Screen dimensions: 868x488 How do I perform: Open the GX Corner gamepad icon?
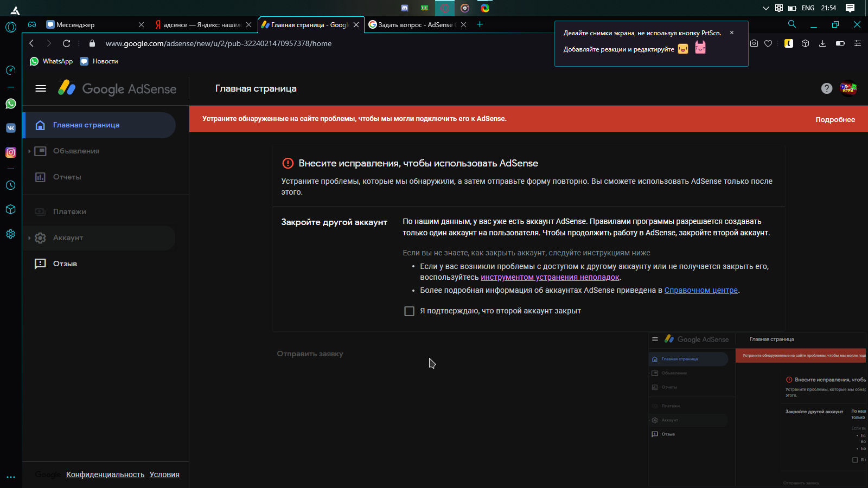tap(32, 24)
